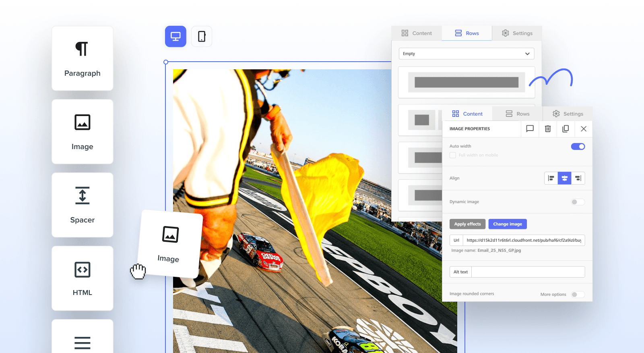
Task: Delete the image with trash icon
Action: 548,129
